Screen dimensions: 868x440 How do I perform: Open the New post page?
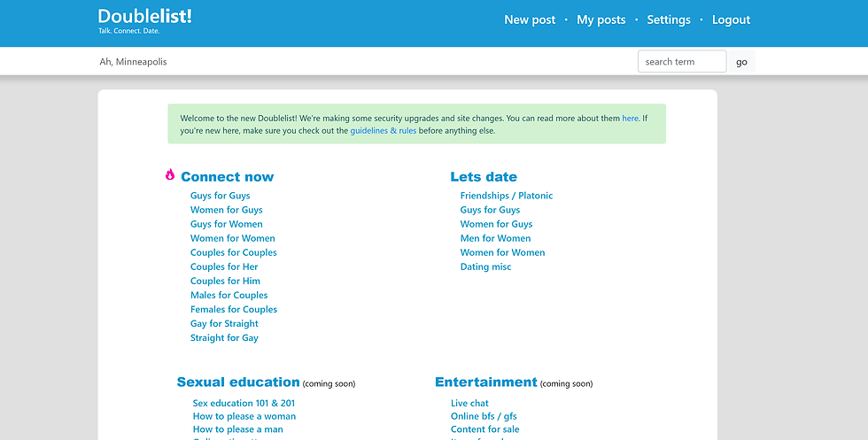pyautogui.click(x=530, y=20)
